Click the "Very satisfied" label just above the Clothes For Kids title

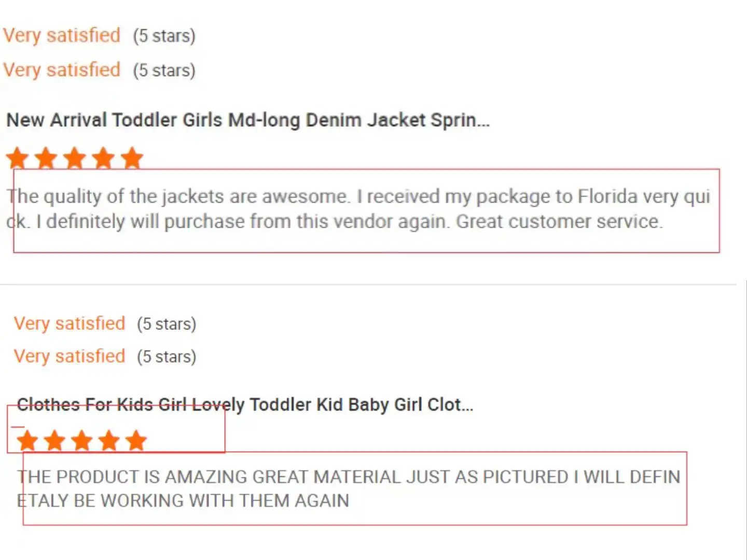[70, 356]
